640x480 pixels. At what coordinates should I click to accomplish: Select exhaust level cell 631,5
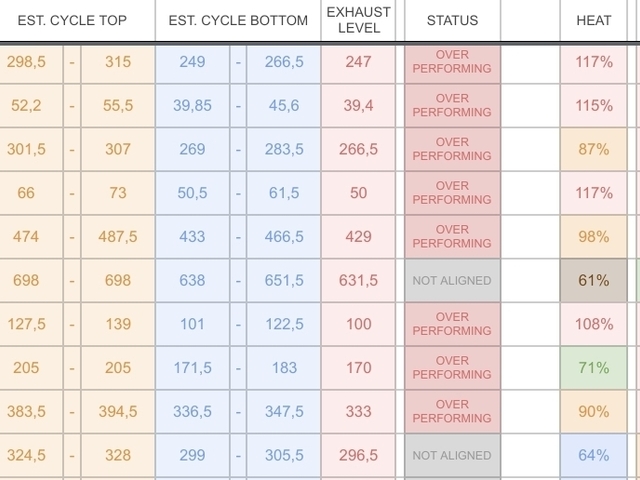pos(358,281)
